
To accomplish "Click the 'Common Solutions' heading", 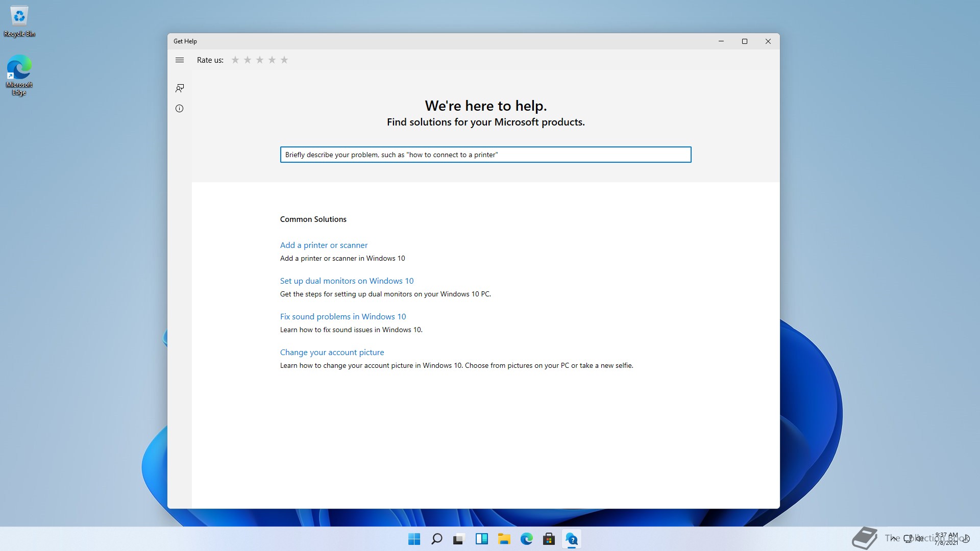I will 313,219.
